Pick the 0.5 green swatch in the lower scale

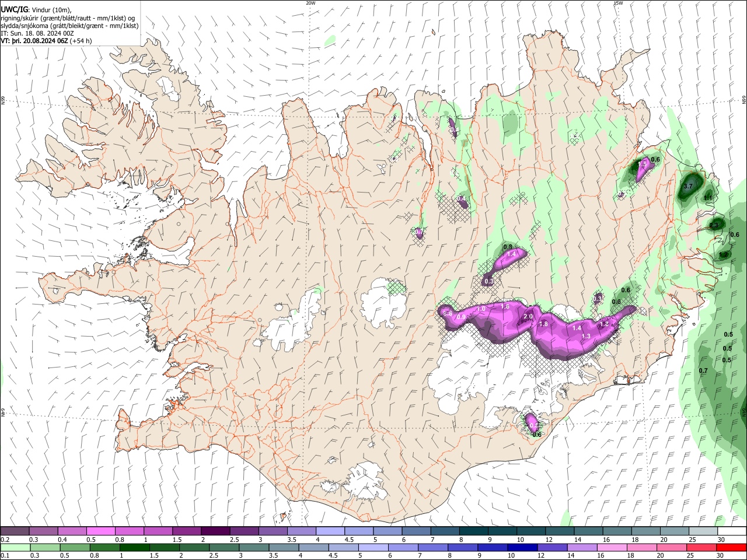click(75, 547)
